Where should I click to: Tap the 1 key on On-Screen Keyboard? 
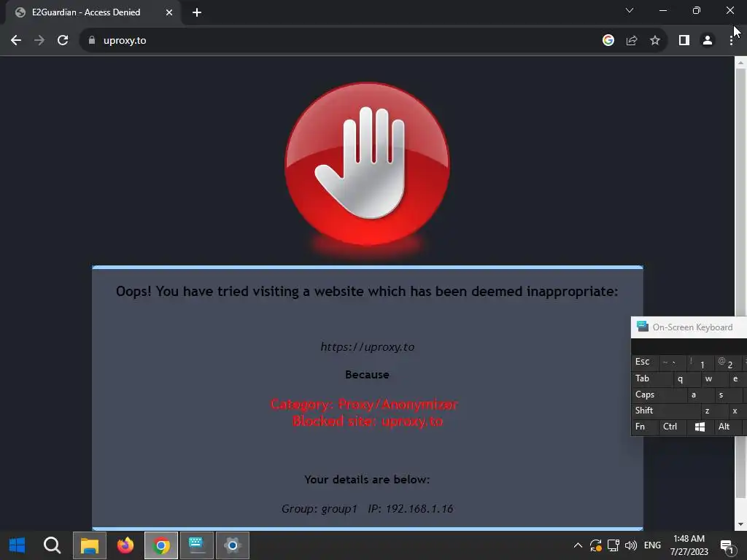[x=700, y=363]
